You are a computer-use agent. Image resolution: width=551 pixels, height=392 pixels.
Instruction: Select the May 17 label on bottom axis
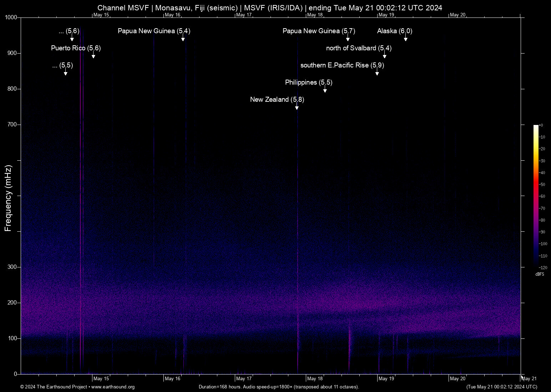[x=244, y=378]
